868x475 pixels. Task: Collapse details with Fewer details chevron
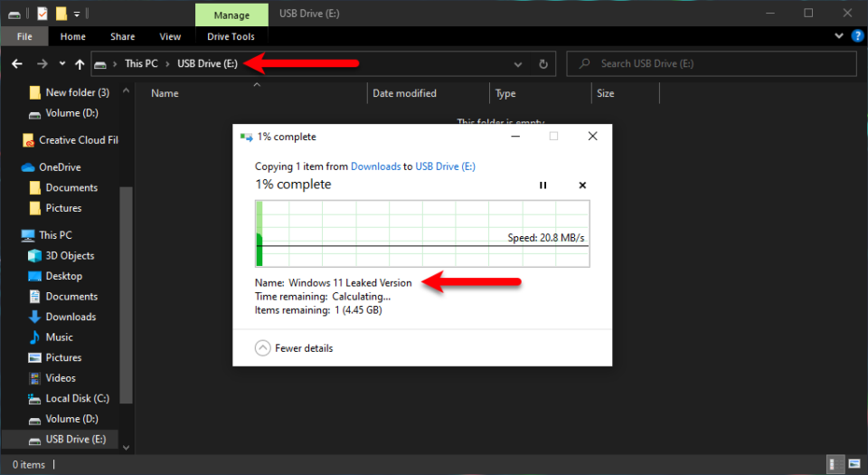click(263, 347)
